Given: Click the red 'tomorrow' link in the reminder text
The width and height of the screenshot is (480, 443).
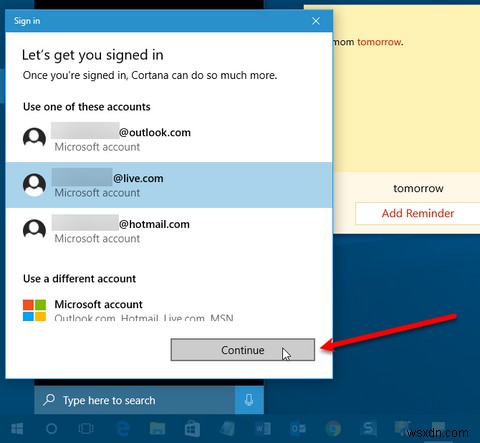Looking at the screenshot, I should click(379, 42).
